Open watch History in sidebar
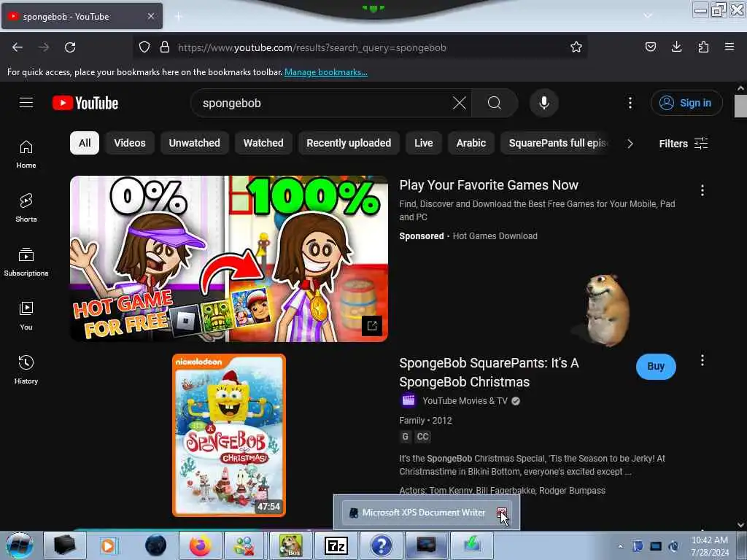747x560 pixels. click(26, 370)
